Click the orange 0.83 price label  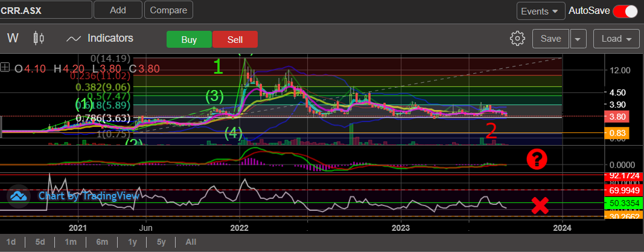(x=617, y=133)
